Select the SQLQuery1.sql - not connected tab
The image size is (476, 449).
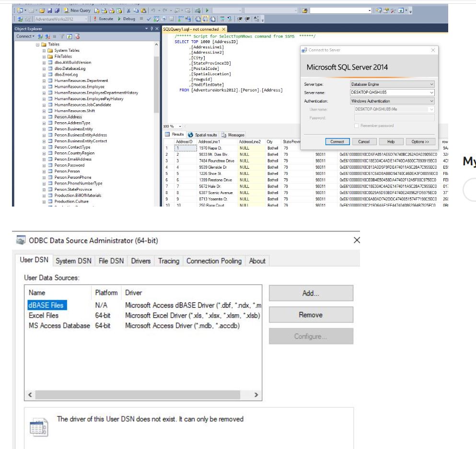(191, 29)
